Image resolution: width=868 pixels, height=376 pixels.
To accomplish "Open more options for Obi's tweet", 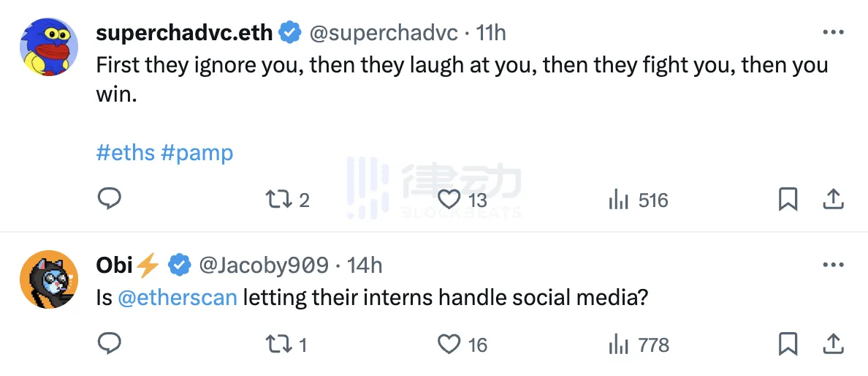I will [834, 265].
